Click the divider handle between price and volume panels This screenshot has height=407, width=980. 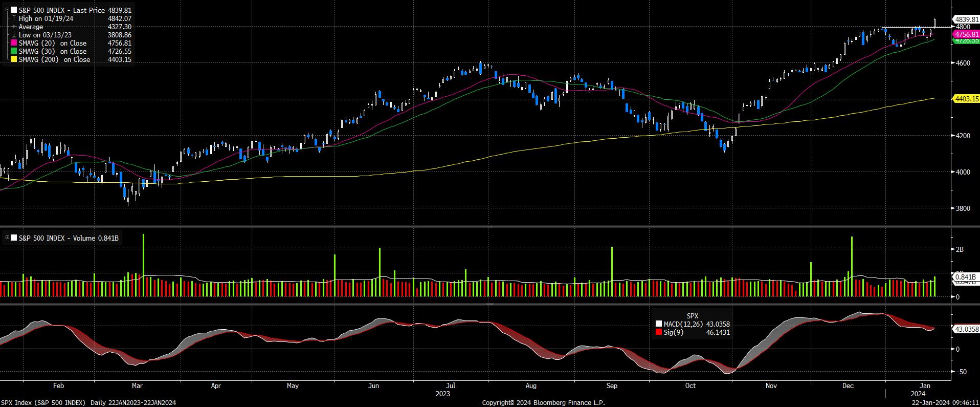(489, 226)
